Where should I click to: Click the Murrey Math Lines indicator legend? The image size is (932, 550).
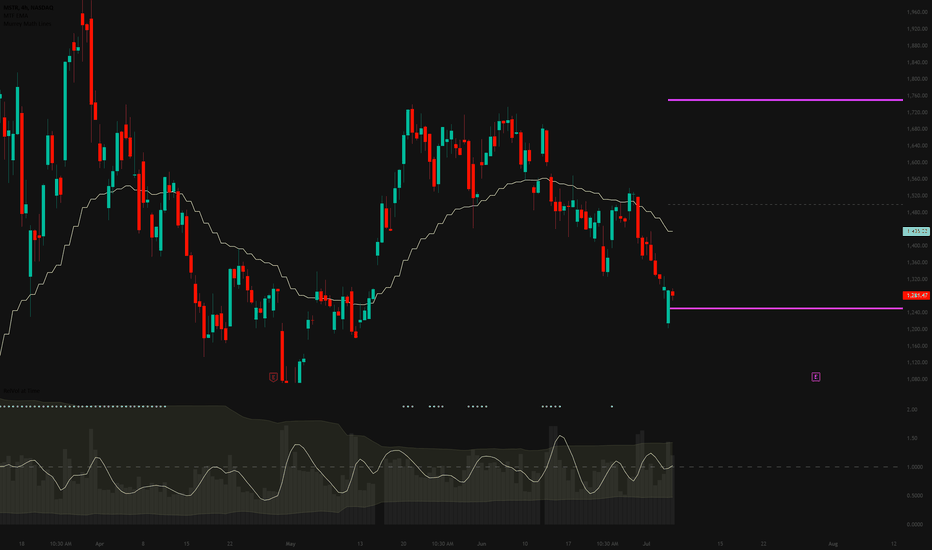27,24
